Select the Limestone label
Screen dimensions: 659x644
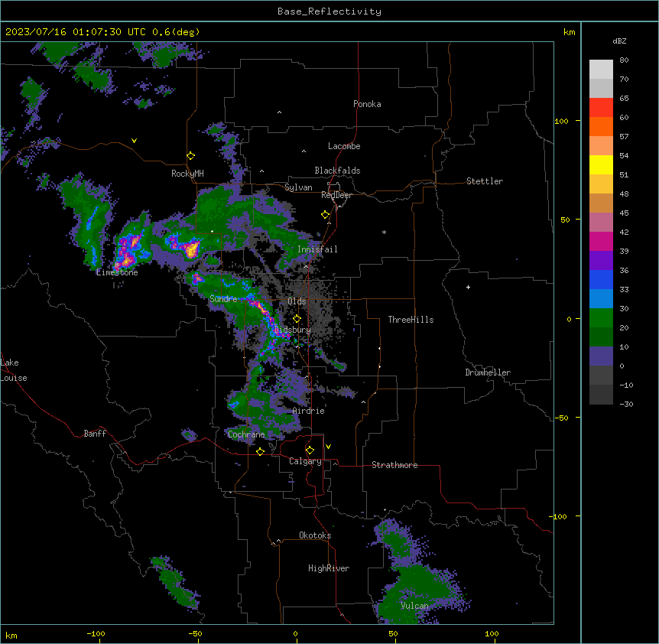coord(117,272)
